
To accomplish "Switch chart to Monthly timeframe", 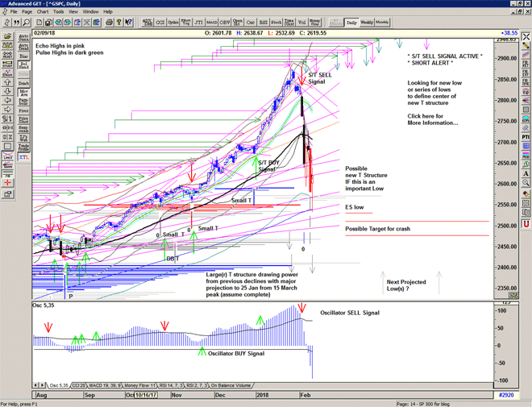I will [x=383, y=23].
